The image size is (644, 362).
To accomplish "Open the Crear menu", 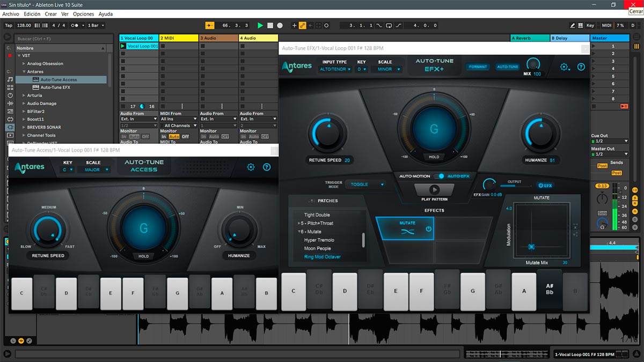I will click(x=51, y=14).
